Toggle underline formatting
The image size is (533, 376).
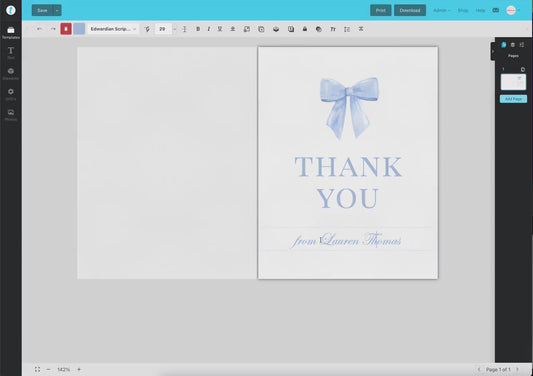220,29
